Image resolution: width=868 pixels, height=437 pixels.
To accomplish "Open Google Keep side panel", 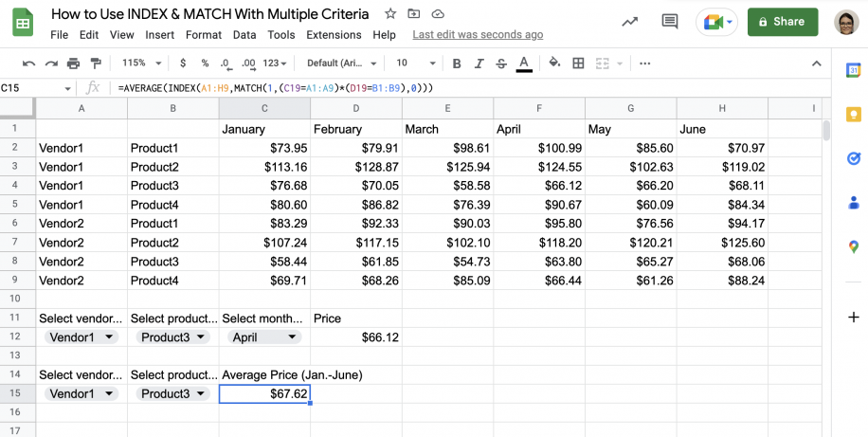I will [853, 115].
